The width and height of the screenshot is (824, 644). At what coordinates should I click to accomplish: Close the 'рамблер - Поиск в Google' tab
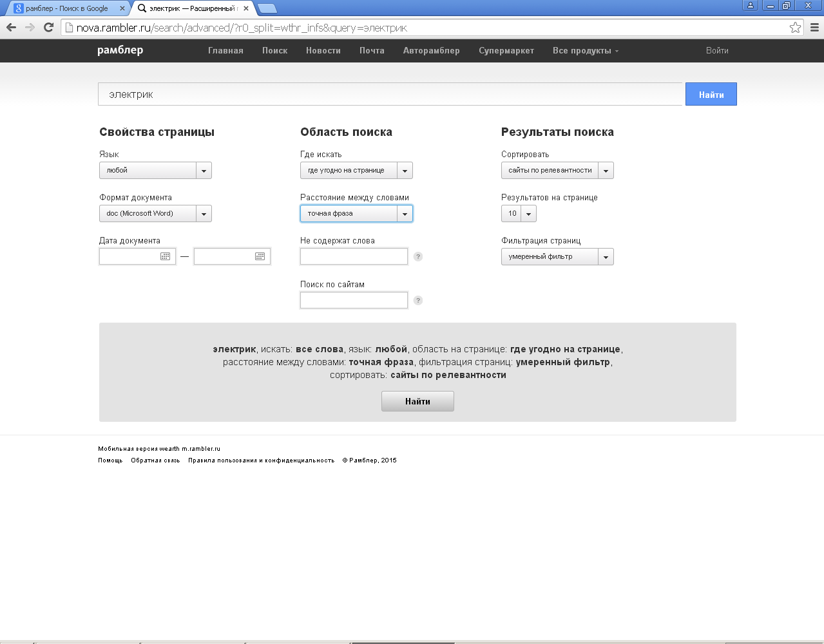122,8
